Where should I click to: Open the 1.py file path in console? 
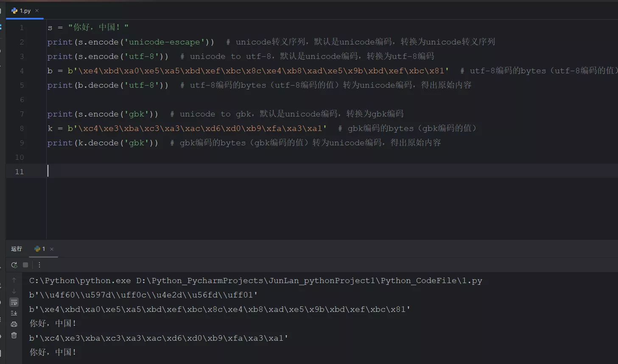tap(309, 281)
